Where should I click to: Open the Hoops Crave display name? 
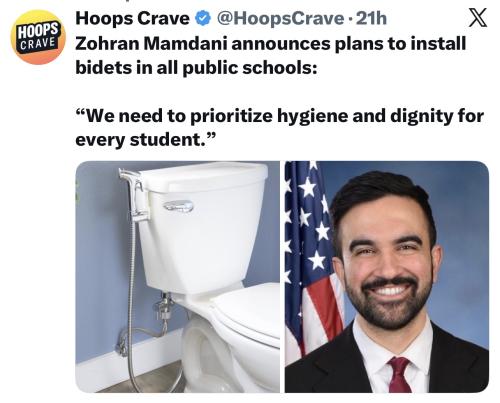(x=132, y=18)
